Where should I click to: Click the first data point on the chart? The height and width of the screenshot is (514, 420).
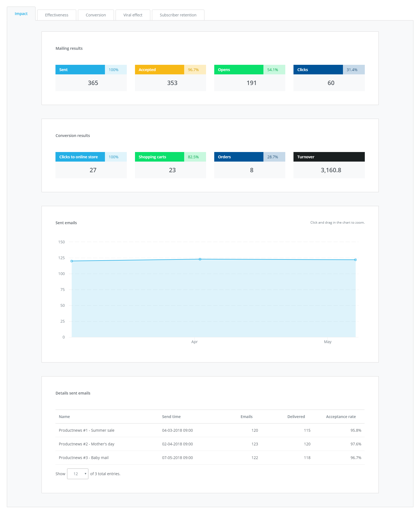pyautogui.click(x=72, y=261)
